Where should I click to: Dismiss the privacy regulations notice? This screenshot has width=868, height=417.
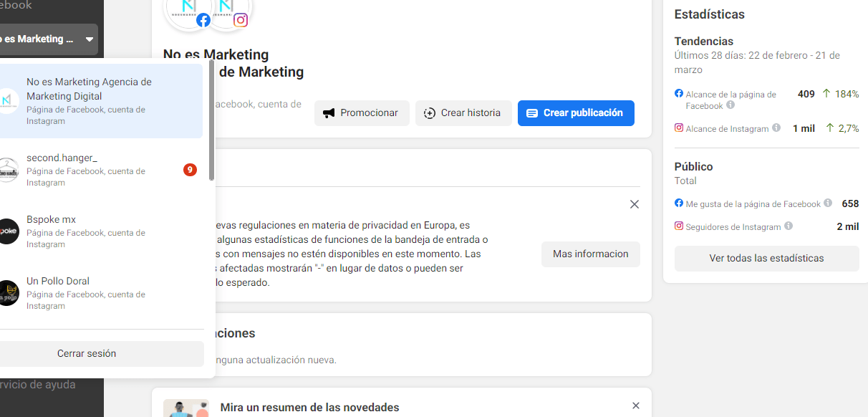click(x=634, y=204)
